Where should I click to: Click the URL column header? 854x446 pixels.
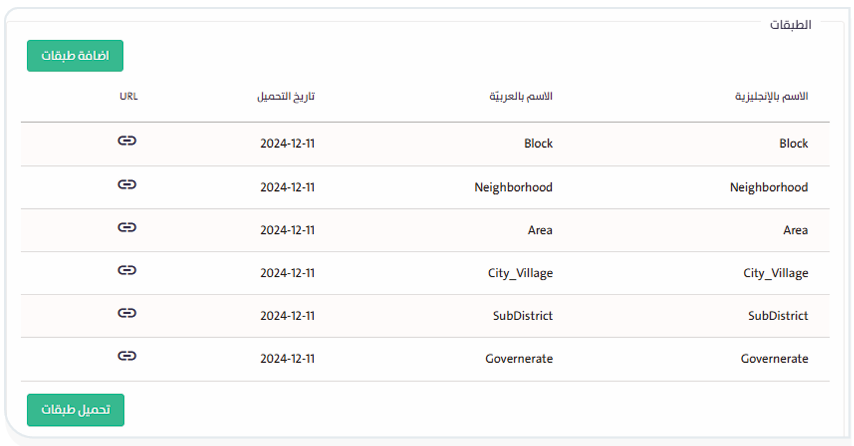[x=128, y=97]
